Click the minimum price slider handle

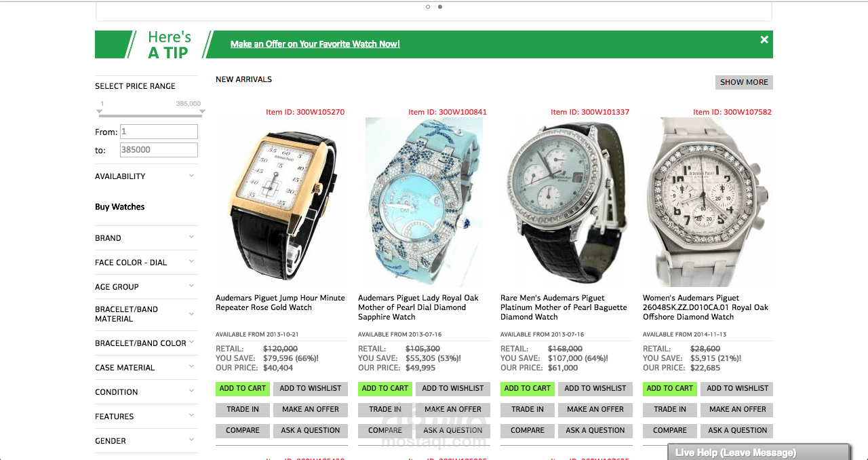click(x=101, y=111)
